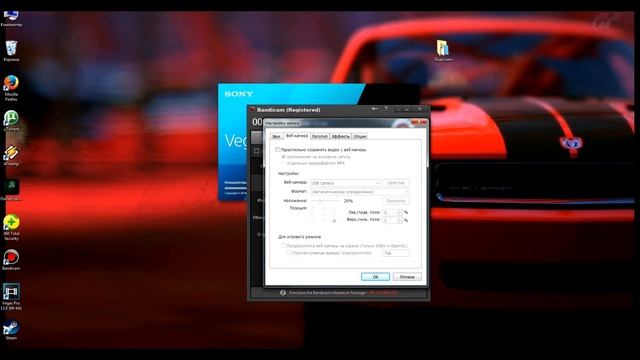Click the red purchase link in Bandicam footer
Image resolution: width=640 pixels, height=360 pixels.
(x=382, y=293)
